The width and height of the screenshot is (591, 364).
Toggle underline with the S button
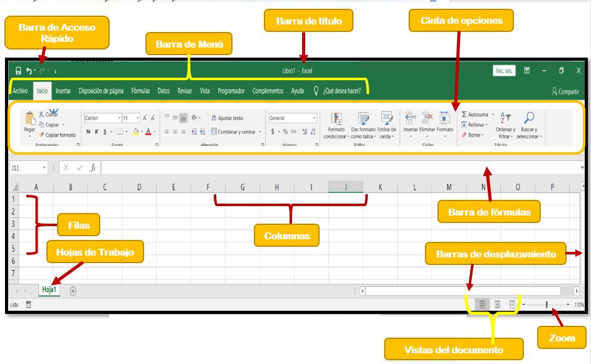click(x=105, y=132)
